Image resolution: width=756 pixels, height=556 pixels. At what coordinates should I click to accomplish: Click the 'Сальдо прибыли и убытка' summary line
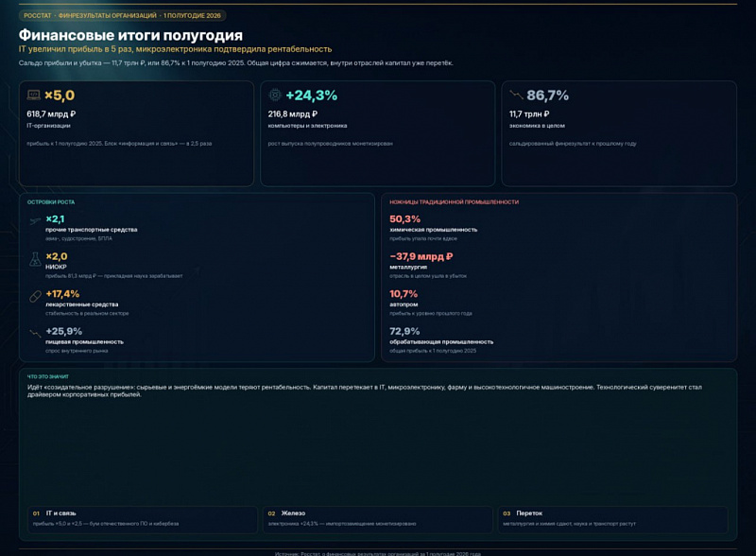point(235,62)
